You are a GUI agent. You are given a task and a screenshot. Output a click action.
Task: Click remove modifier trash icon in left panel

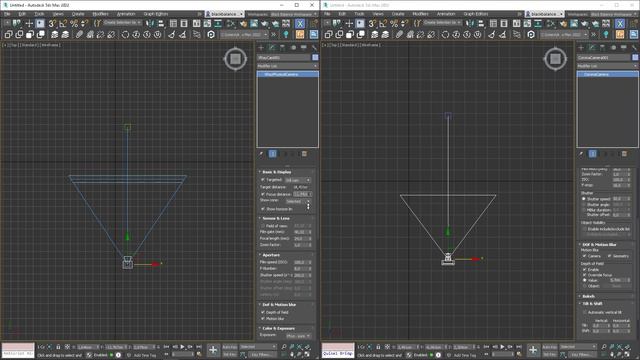pos(304,154)
